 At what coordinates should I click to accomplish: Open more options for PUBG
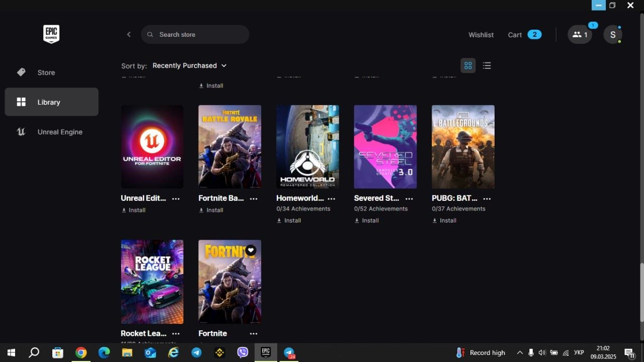pos(487,199)
